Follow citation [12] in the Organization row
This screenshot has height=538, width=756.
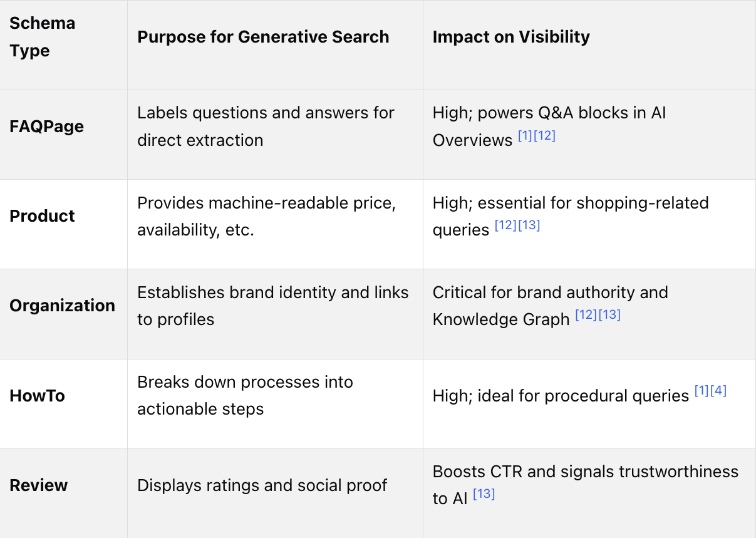(x=586, y=314)
